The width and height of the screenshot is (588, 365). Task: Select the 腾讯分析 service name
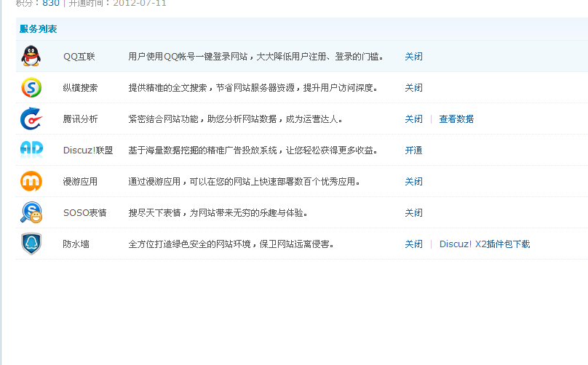pyautogui.click(x=80, y=119)
